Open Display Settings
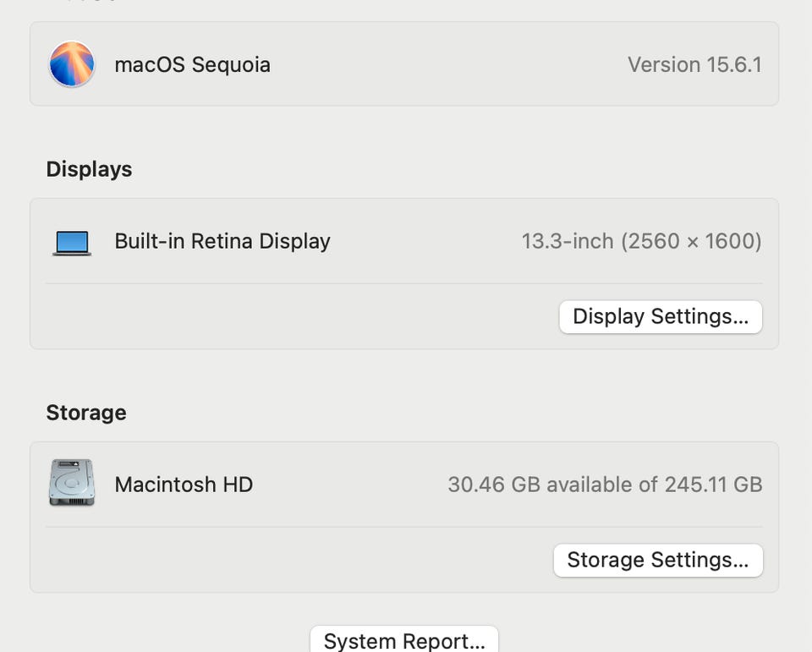This screenshot has height=652, width=812. [x=661, y=317]
